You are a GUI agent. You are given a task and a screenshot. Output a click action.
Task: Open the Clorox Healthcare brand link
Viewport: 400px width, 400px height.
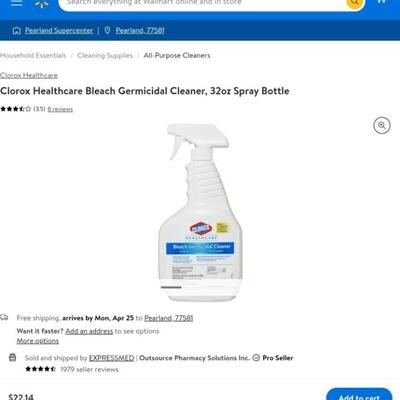(29, 75)
